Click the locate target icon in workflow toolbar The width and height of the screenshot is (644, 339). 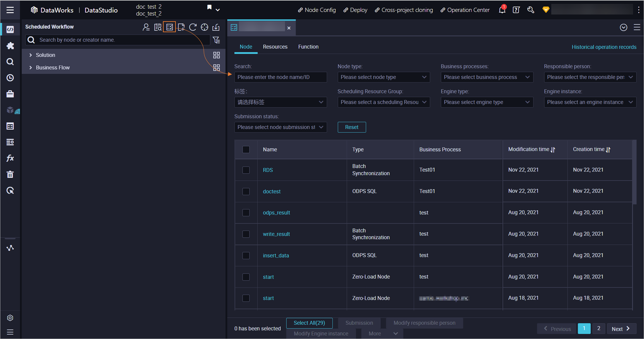click(x=204, y=27)
